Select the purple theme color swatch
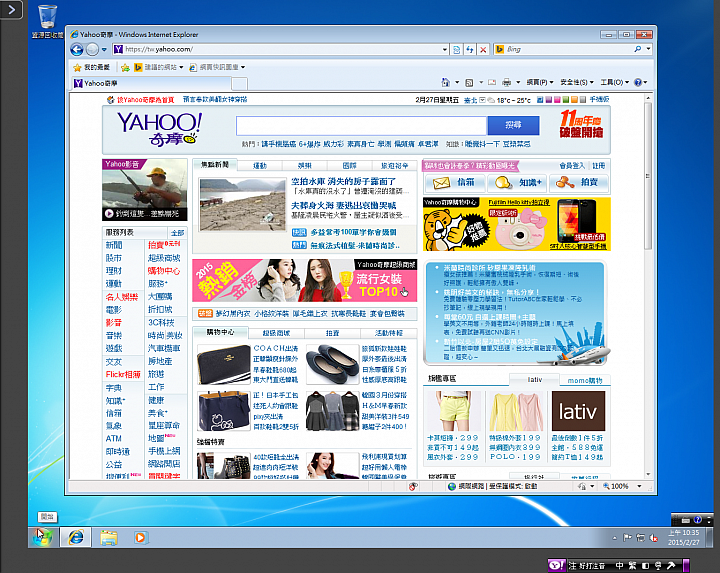Viewport: 720px width, 573px height. pos(549,100)
